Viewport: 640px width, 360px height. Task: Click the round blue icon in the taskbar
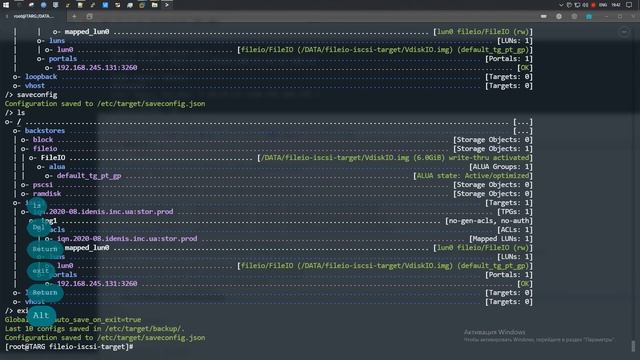click(x=43, y=5)
